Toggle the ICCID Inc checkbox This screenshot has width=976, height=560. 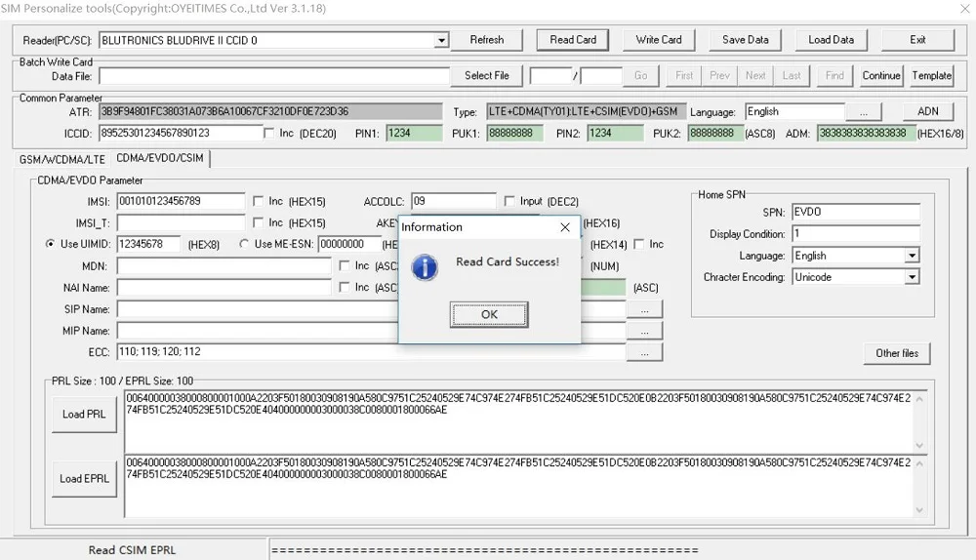[x=269, y=133]
